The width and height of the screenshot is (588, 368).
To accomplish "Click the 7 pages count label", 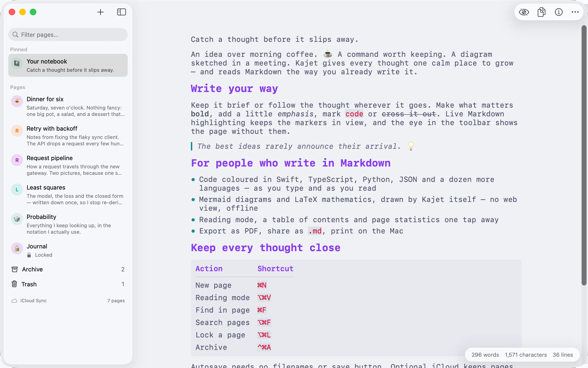I will 116,301.
